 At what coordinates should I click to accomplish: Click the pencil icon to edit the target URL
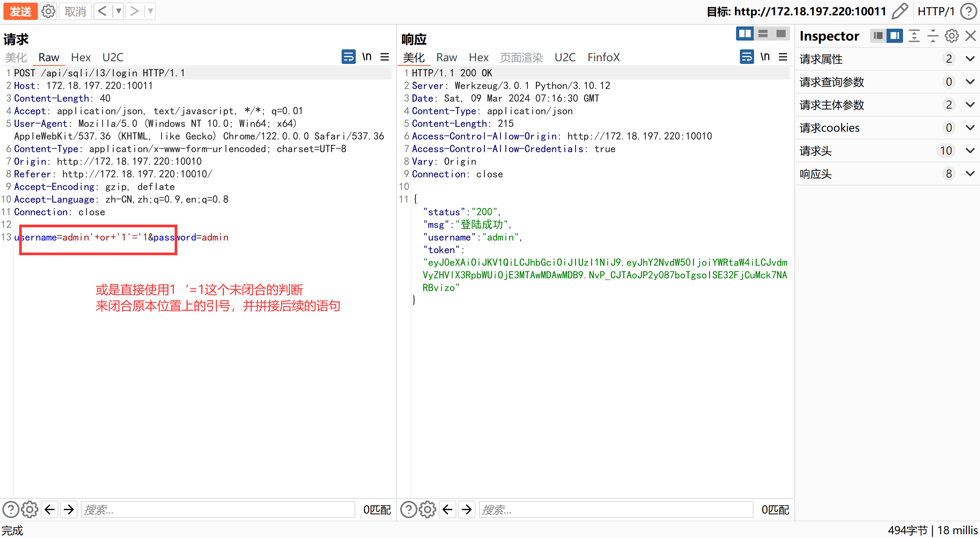pyautogui.click(x=899, y=11)
